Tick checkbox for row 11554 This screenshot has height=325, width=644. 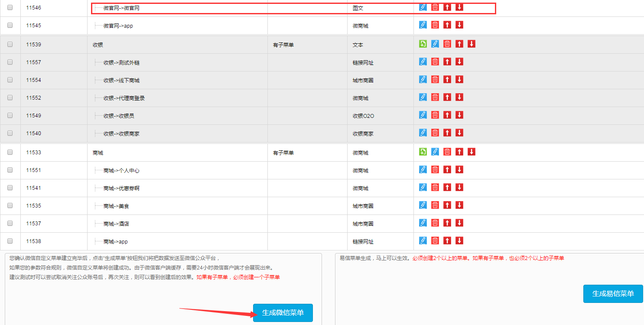[10, 80]
